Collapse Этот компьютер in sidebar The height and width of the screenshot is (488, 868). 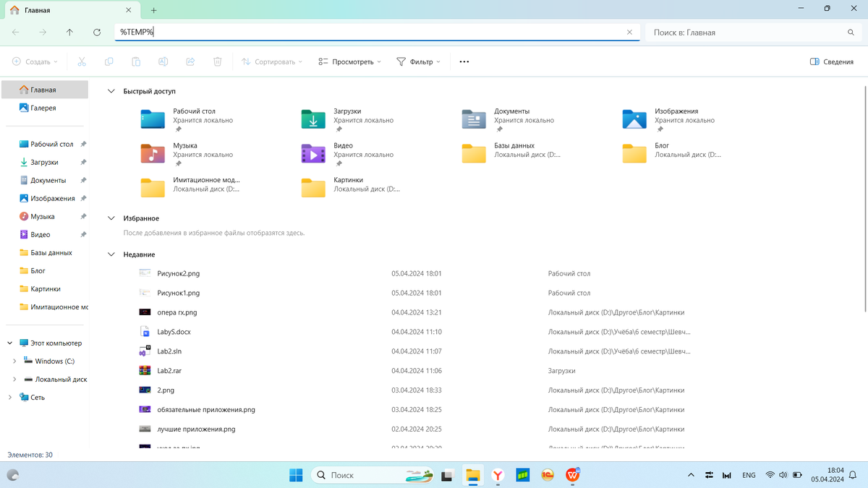tap(9, 343)
